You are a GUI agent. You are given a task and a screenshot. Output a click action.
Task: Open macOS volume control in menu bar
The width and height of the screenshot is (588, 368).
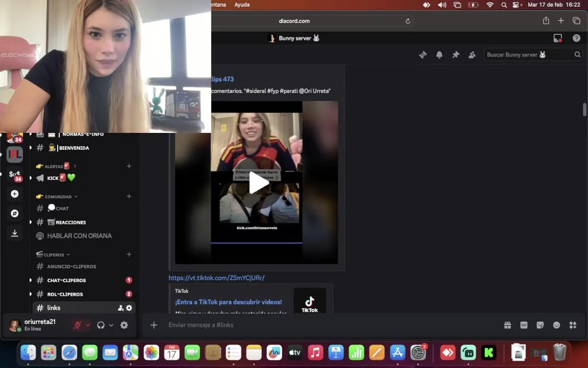coord(442,5)
